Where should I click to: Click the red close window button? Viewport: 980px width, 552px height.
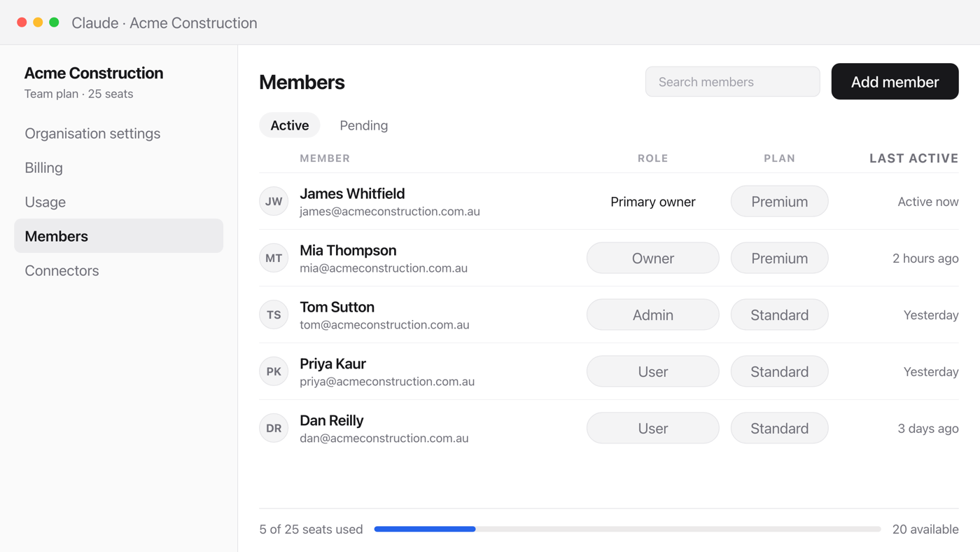point(22,22)
